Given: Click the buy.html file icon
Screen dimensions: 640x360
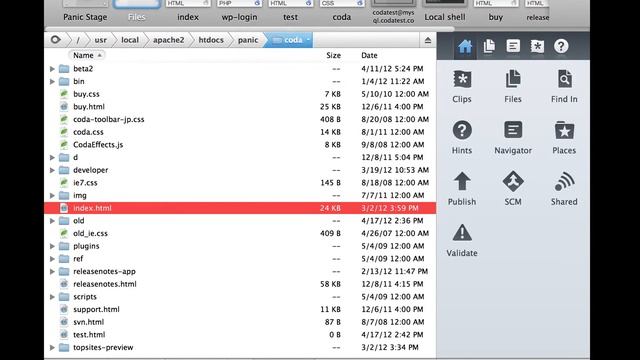Looking at the screenshot, I should coord(64,107).
